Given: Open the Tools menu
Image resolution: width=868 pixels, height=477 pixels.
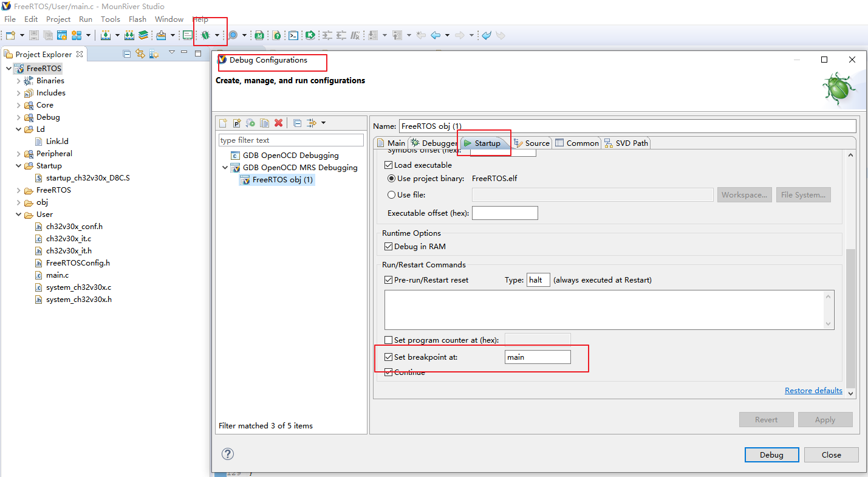Looking at the screenshot, I should (x=111, y=19).
